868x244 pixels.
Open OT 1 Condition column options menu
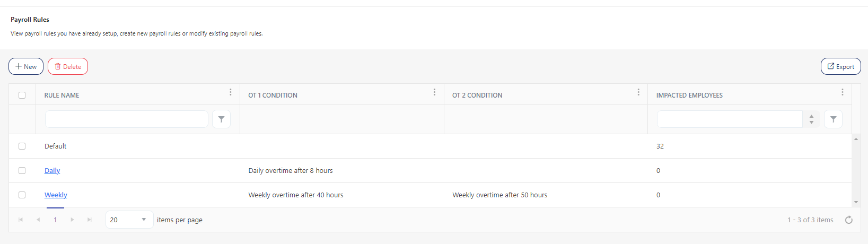click(434, 92)
